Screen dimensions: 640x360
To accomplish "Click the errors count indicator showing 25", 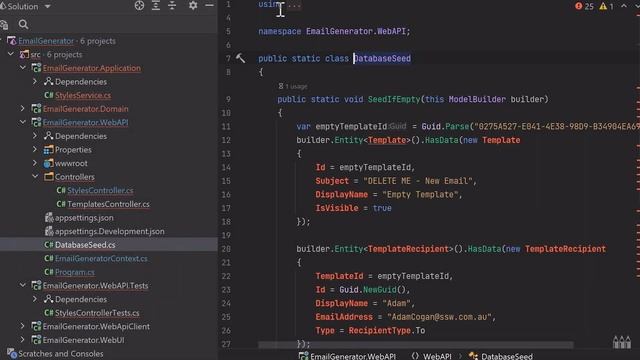I will click(x=584, y=6).
